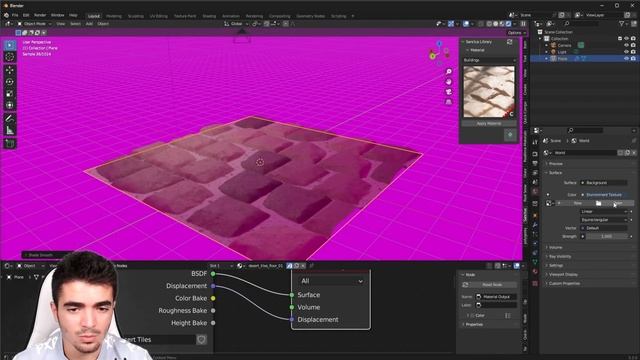
Task: Toggle viewport visibility eye for Collection
Action: coord(627,38)
